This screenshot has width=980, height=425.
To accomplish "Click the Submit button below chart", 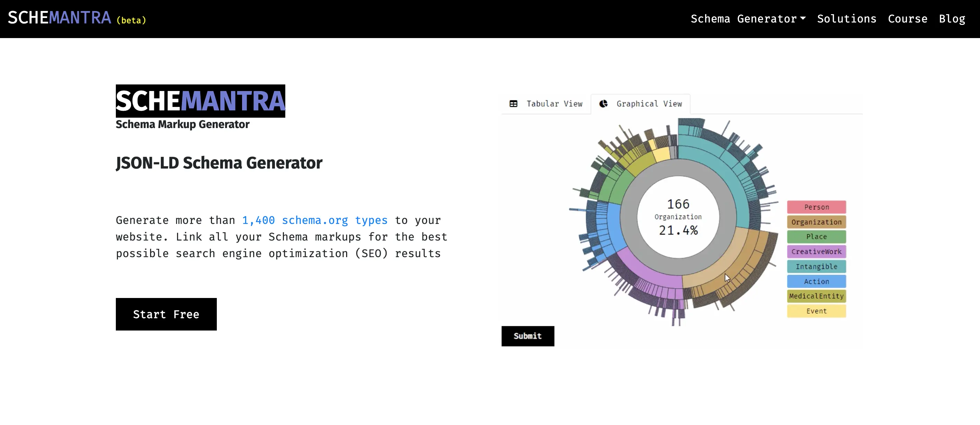I will [527, 336].
